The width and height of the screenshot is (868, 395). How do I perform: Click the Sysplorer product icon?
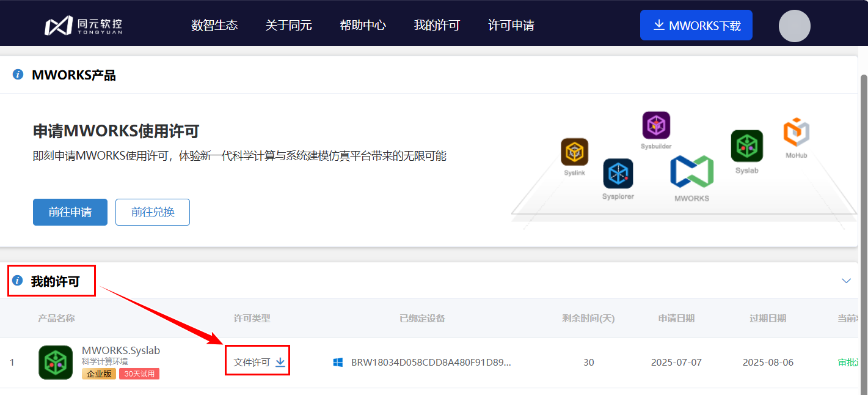click(x=618, y=174)
